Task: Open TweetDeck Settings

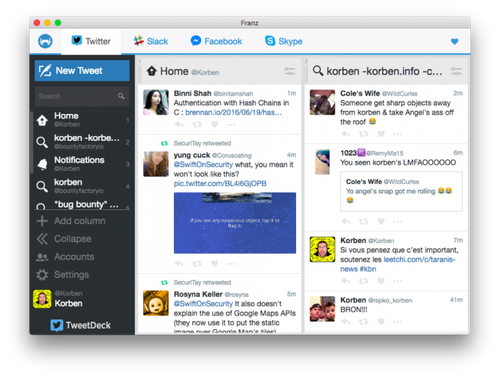Action: 63,275
